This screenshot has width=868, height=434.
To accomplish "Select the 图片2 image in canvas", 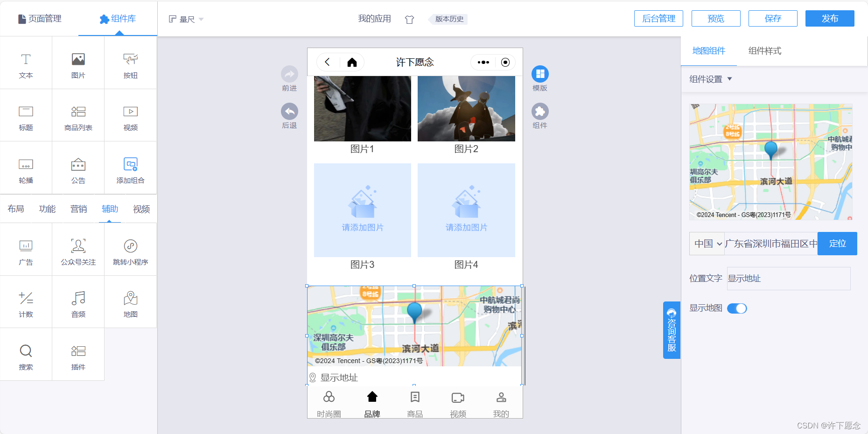I will point(466,109).
